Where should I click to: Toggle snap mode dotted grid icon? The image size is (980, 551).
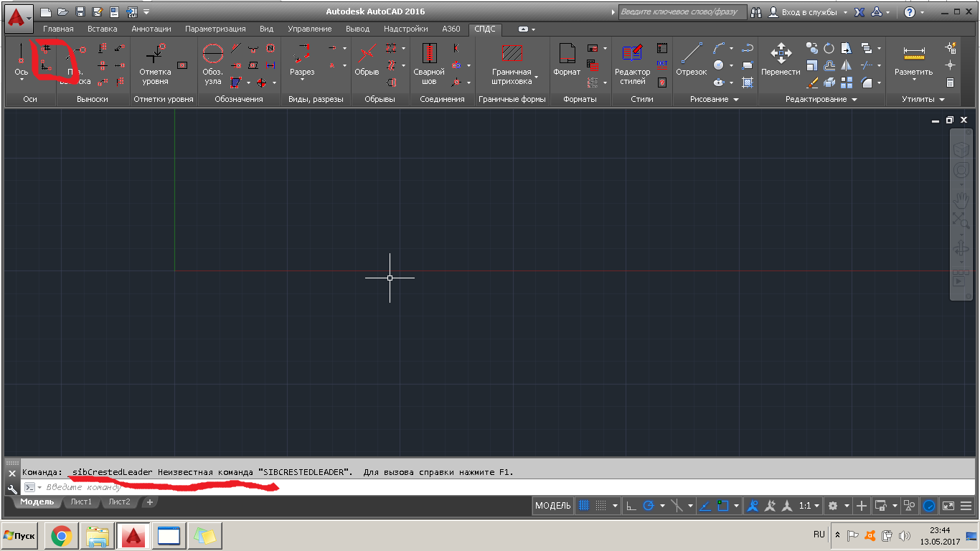(601, 506)
